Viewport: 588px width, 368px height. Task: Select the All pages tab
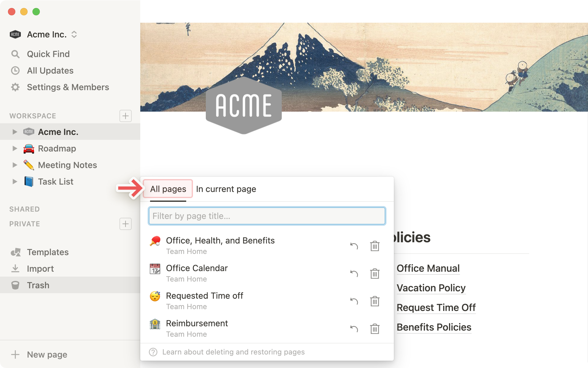168,189
